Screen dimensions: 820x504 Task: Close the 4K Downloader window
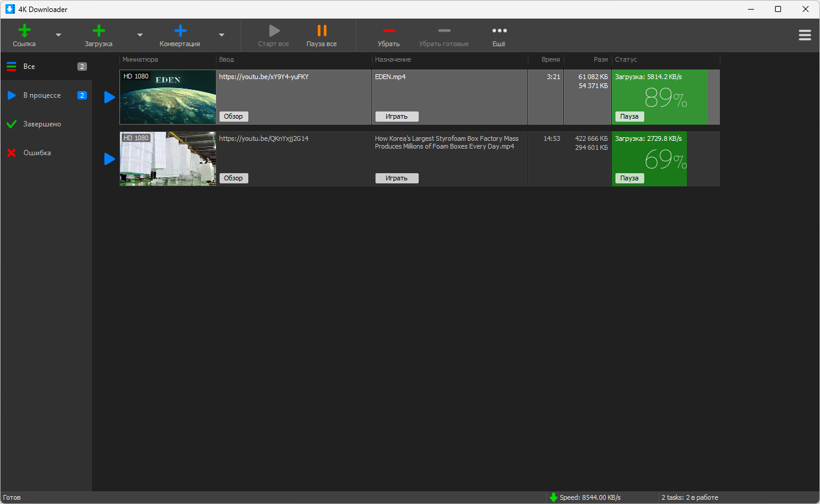pos(806,9)
